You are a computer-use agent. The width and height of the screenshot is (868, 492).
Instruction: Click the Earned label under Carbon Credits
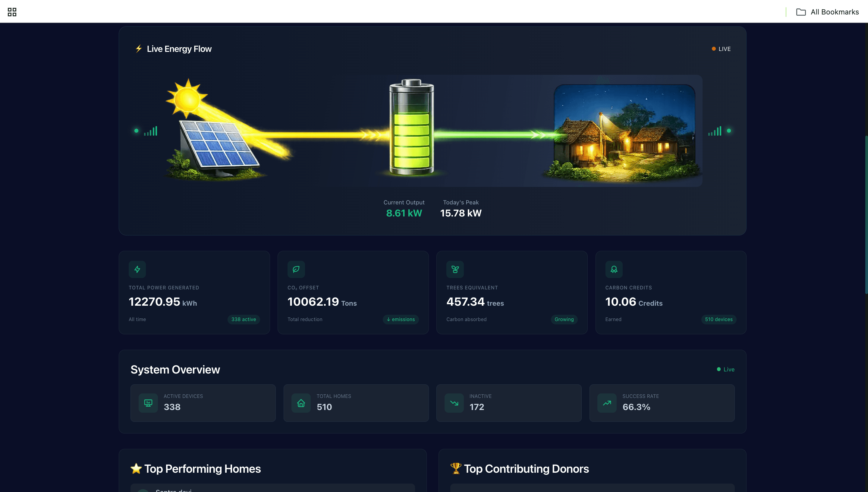[x=613, y=319]
